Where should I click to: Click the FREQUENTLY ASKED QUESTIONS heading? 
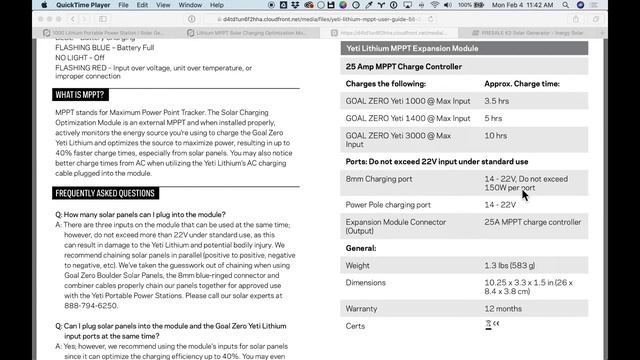[x=105, y=193]
